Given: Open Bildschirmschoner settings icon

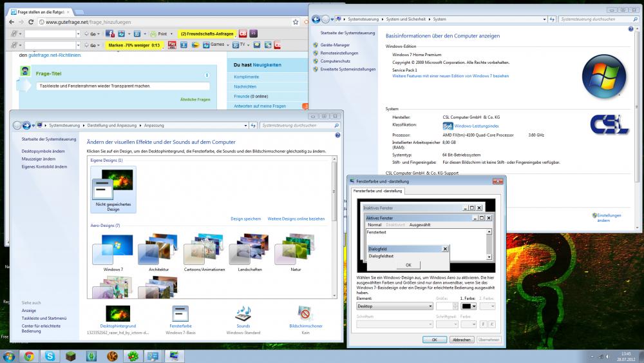Looking at the screenshot, I should (x=305, y=313).
